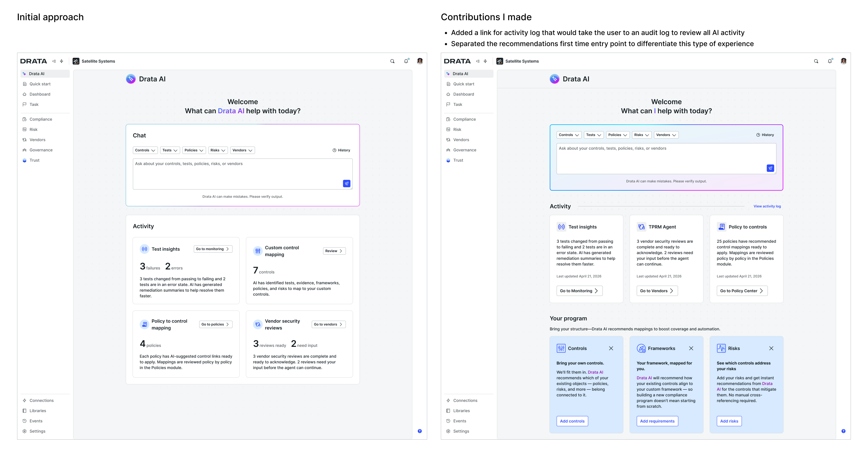Click Add requirements button
This screenshot has height=451, width=868.
pyautogui.click(x=657, y=421)
